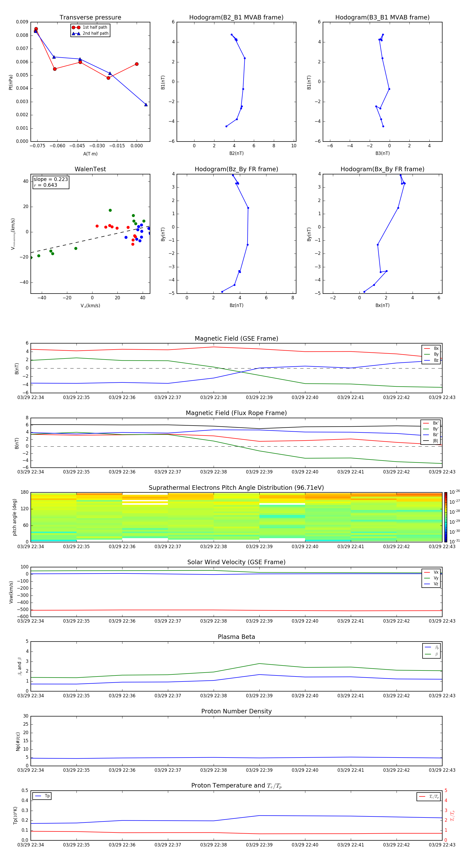The image size is (473, 868).
Task: Click the 'B3(nT)' x-axis label
Action: 382,153
